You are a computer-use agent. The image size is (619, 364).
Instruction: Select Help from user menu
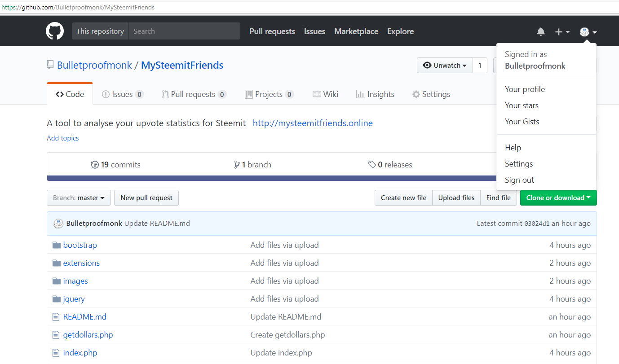(546, 148)
